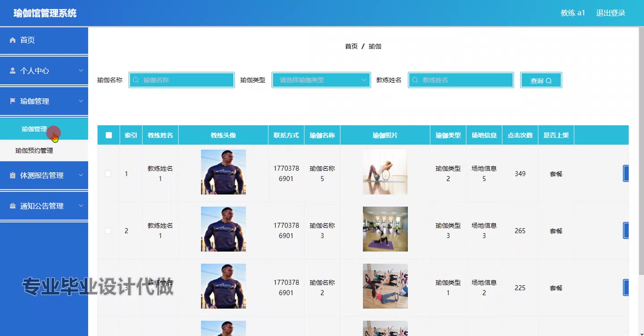Open 通知公告管理 sidebar menu
644x336 pixels.
(x=44, y=206)
